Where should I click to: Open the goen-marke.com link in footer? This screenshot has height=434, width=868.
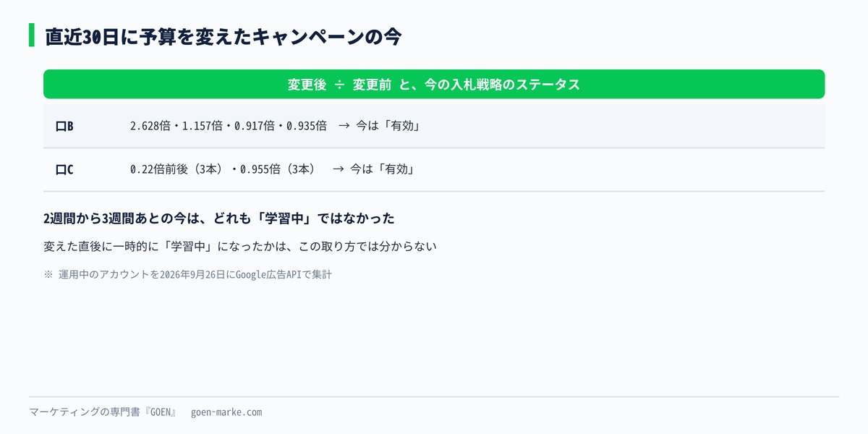coord(226,412)
